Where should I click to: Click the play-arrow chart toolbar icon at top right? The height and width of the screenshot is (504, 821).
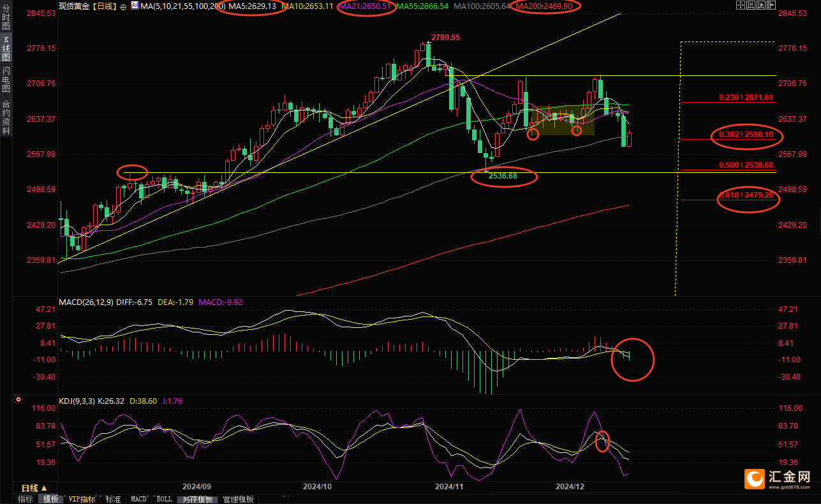click(761, 5)
